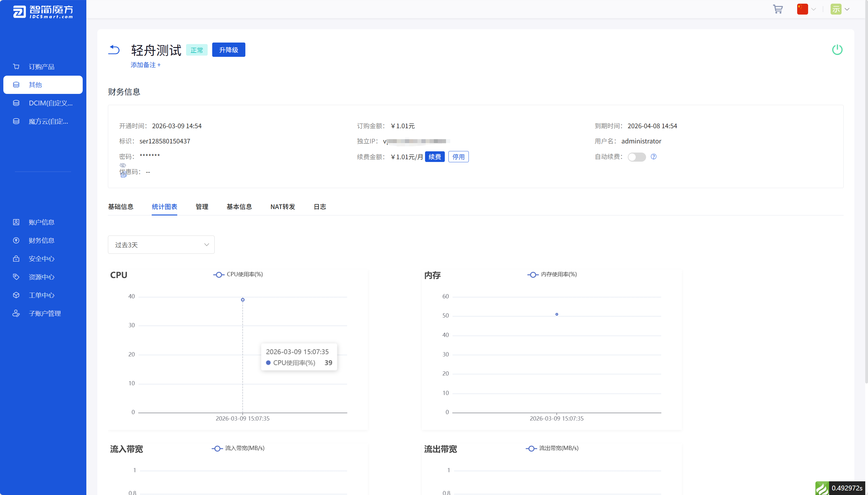
Task: Click the copy password icon
Action: pyautogui.click(x=123, y=175)
